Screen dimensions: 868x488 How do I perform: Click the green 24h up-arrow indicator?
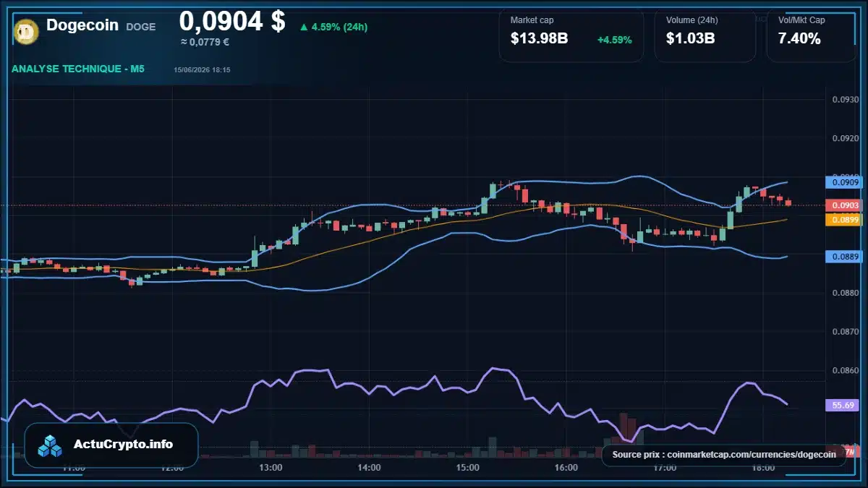point(304,27)
